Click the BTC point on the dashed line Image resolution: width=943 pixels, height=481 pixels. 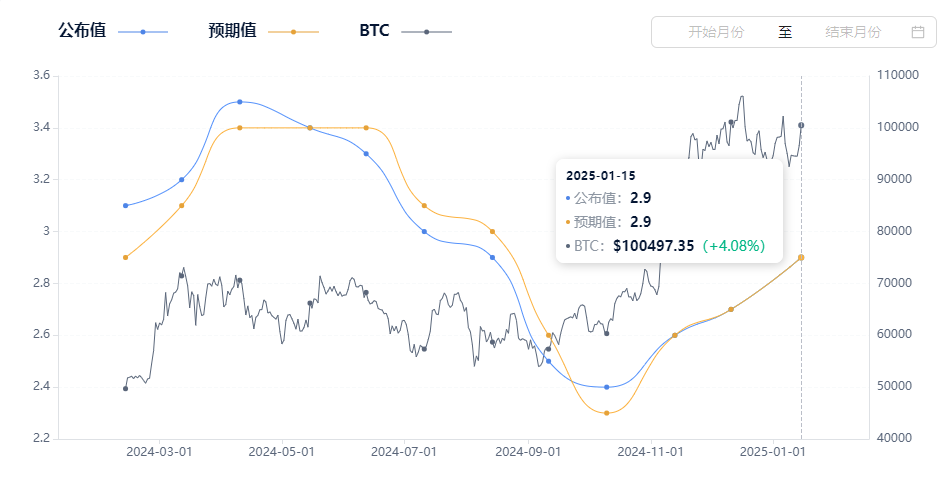point(801,125)
